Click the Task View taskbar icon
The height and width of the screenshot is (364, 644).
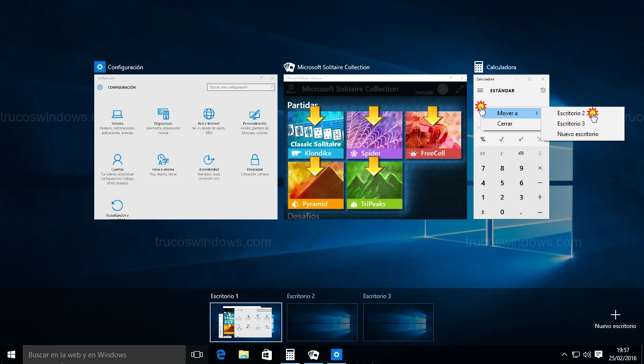(x=197, y=355)
